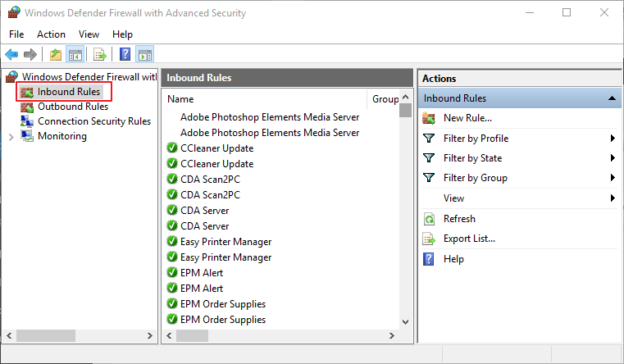The width and height of the screenshot is (624, 364).
Task: Click the Monitoring tree node icon
Action: (27, 136)
